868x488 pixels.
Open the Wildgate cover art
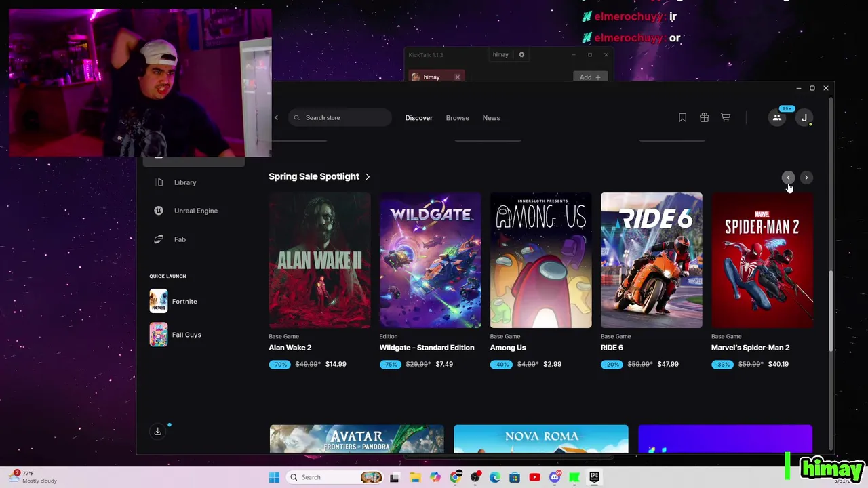point(430,260)
